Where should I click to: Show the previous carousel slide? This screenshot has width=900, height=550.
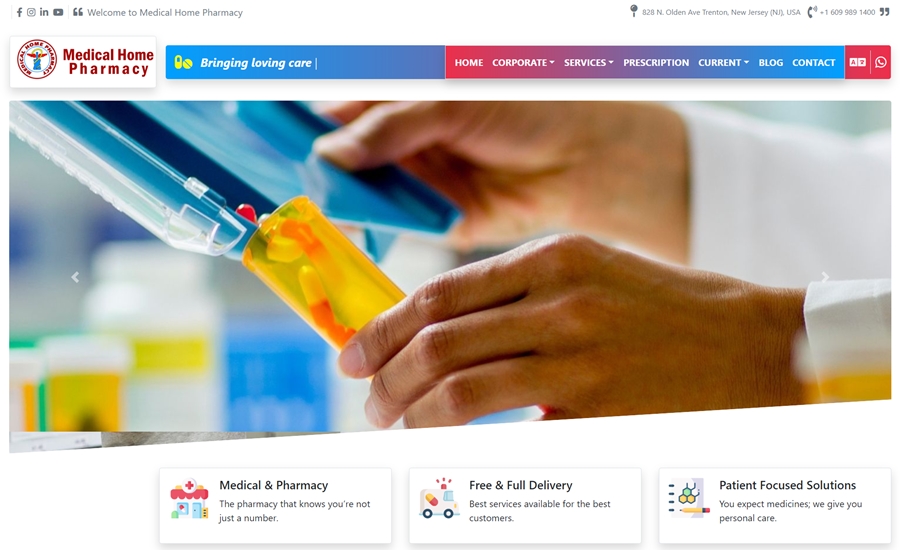pos(75,277)
